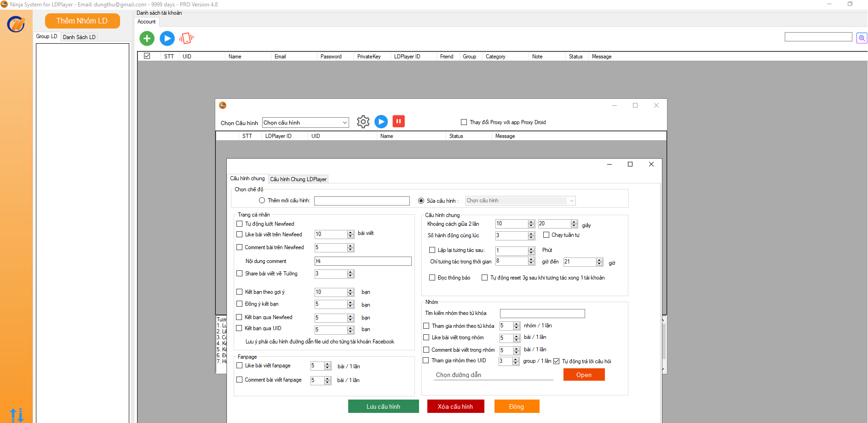This screenshot has height=423, width=868.
Task: Adjust Kết bạn theo gợi ý stepper
Action: [x=351, y=292]
